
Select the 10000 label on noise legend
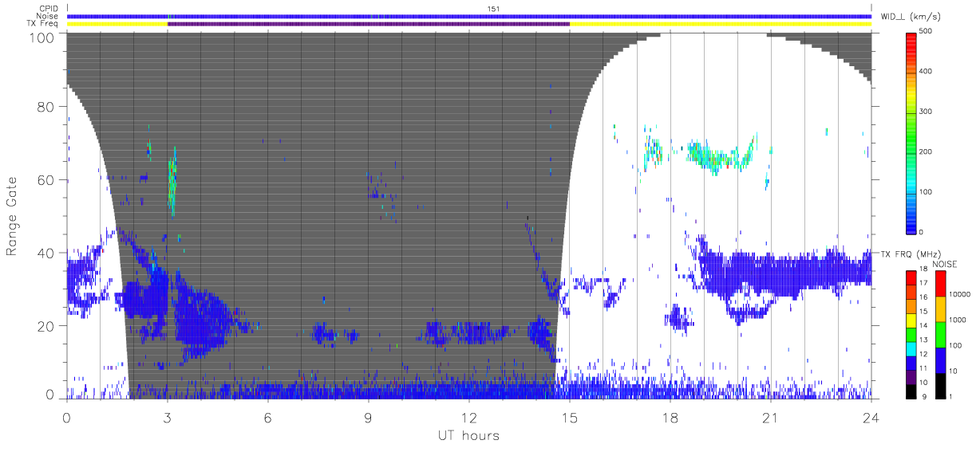point(959,293)
